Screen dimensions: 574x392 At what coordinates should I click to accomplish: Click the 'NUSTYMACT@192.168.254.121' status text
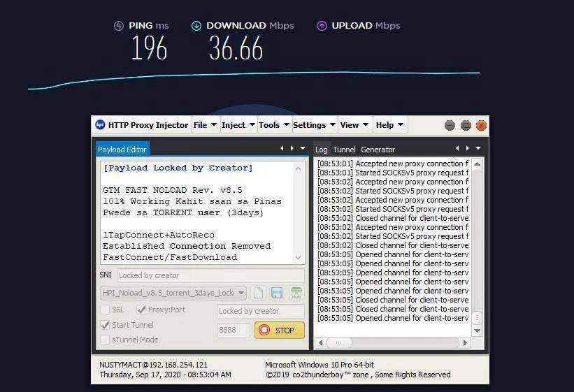(x=153, y=365)
